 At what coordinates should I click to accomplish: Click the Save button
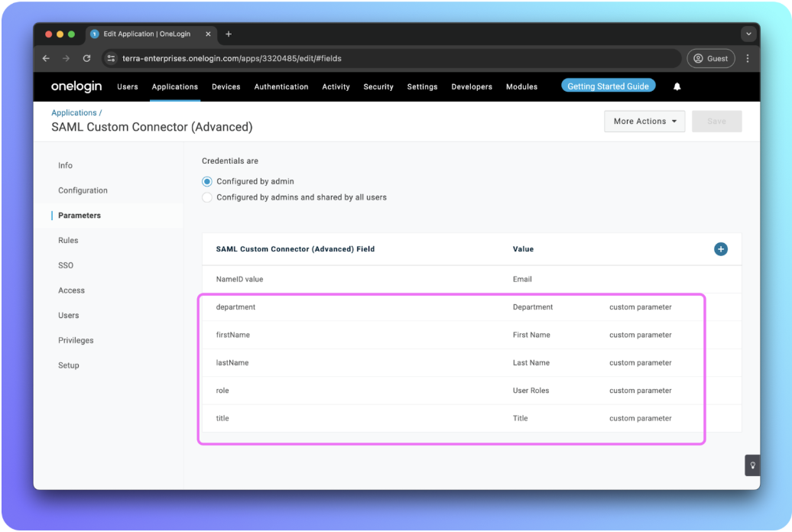point(717,122)
